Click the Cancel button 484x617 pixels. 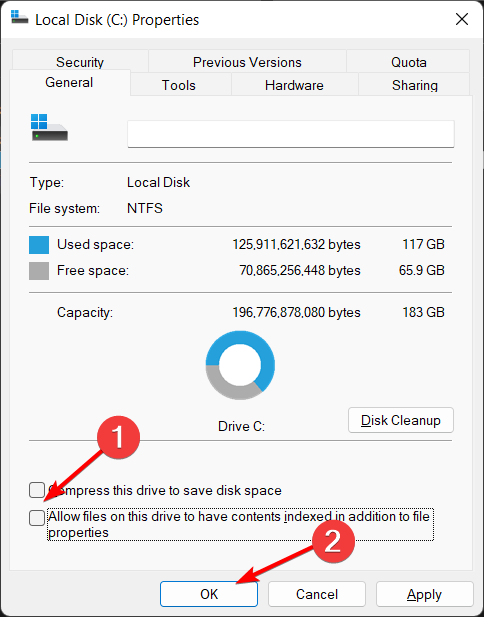click(317, 594)
